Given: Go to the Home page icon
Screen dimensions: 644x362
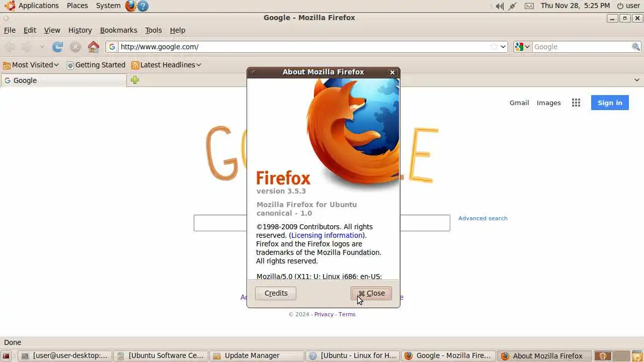Looking at the screenshot, I should click(94, 47).
